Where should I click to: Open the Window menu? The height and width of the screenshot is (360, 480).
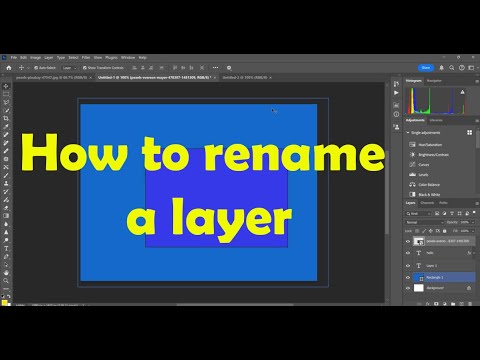click(128, 57)
